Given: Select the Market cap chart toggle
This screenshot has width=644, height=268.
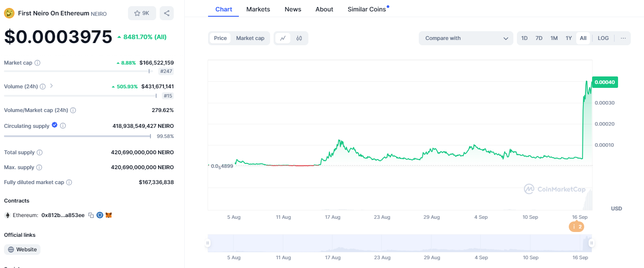Looking at the screenshot, I should [250, 38].
